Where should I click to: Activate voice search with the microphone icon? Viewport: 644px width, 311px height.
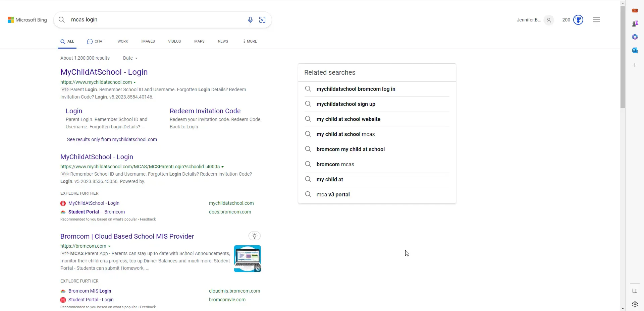point(250,20)
